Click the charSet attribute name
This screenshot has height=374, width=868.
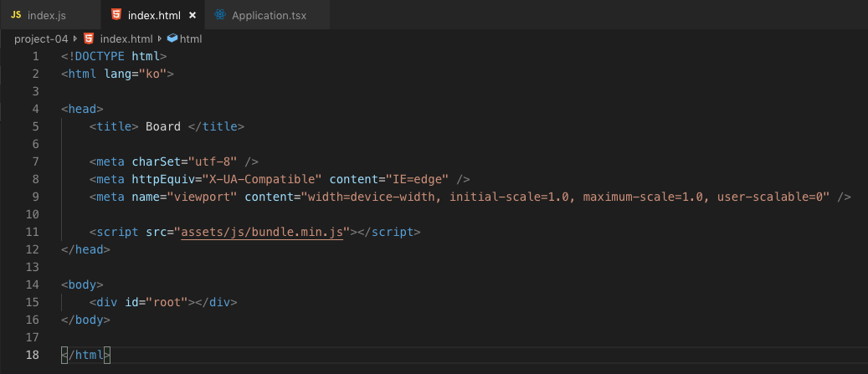pyautogui.click(x=157, y=161)
